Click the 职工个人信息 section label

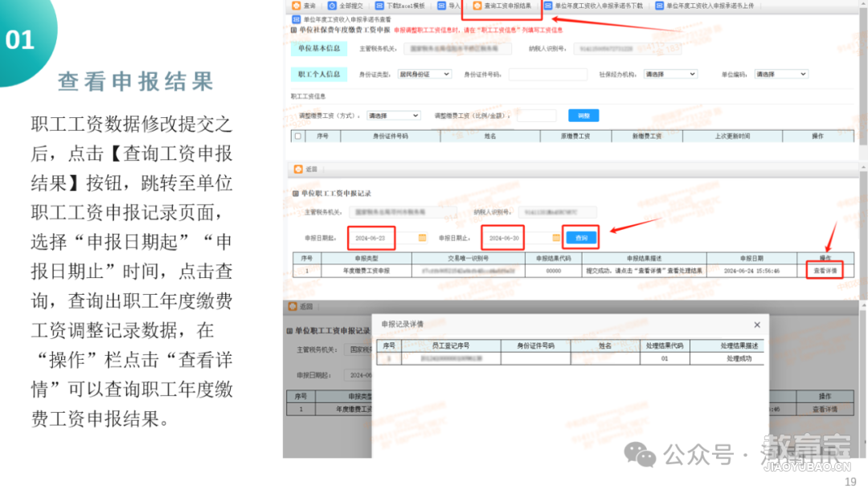click(x=319, y=74)
